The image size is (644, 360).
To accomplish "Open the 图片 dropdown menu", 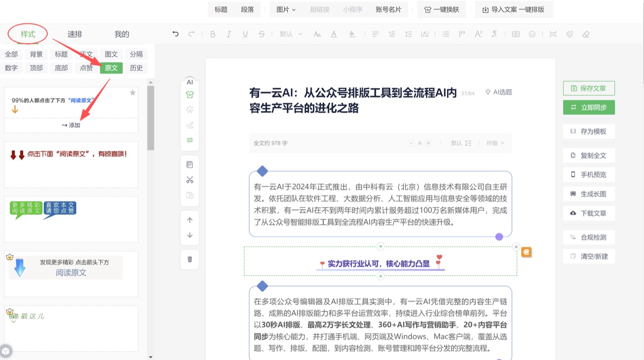I will tap(286, 9).
